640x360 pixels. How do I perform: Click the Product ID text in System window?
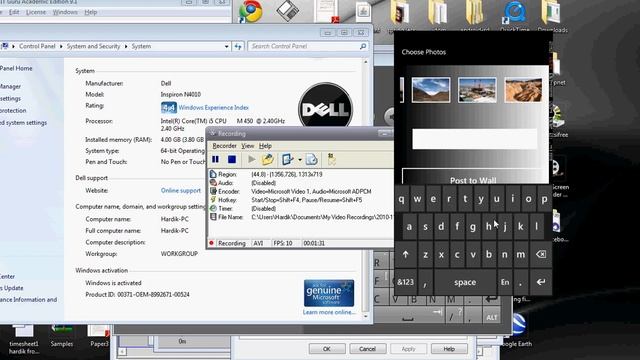point(137,295)
